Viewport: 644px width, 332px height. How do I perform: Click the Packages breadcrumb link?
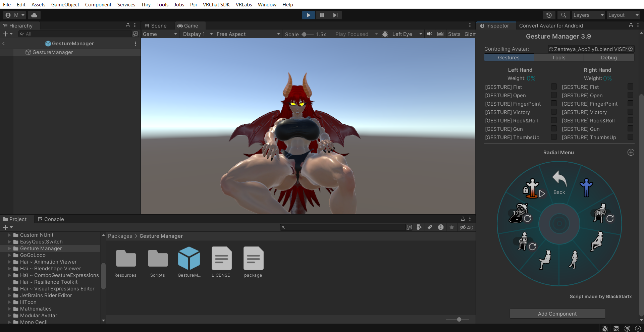tap(120, 236)
